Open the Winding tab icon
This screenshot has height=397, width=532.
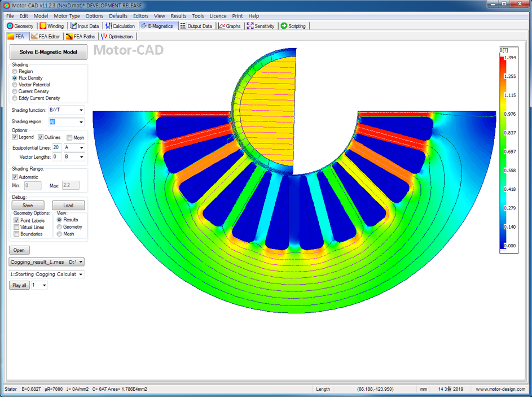point(43,26)
